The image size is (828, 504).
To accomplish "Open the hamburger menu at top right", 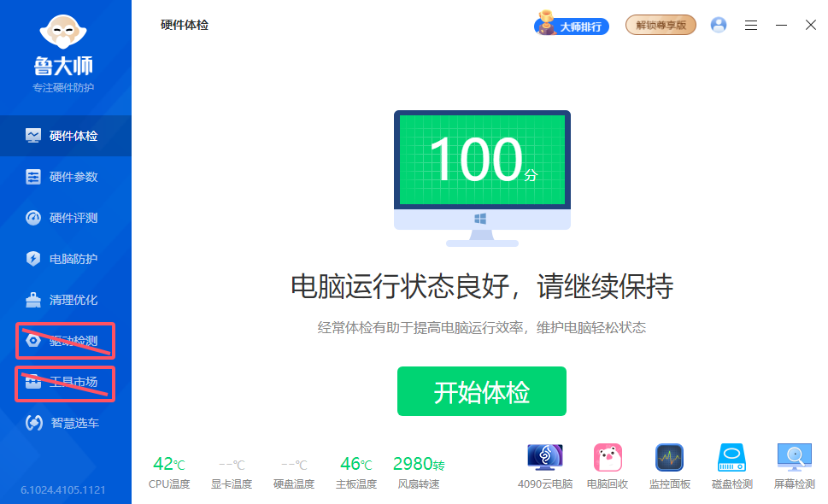I will tap(751, 26).
